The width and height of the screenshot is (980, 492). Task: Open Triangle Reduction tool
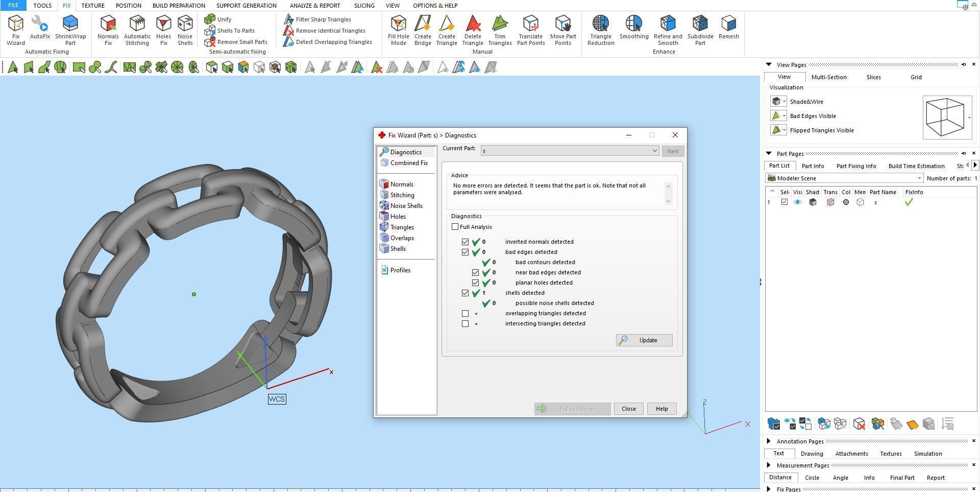(601, 31)
